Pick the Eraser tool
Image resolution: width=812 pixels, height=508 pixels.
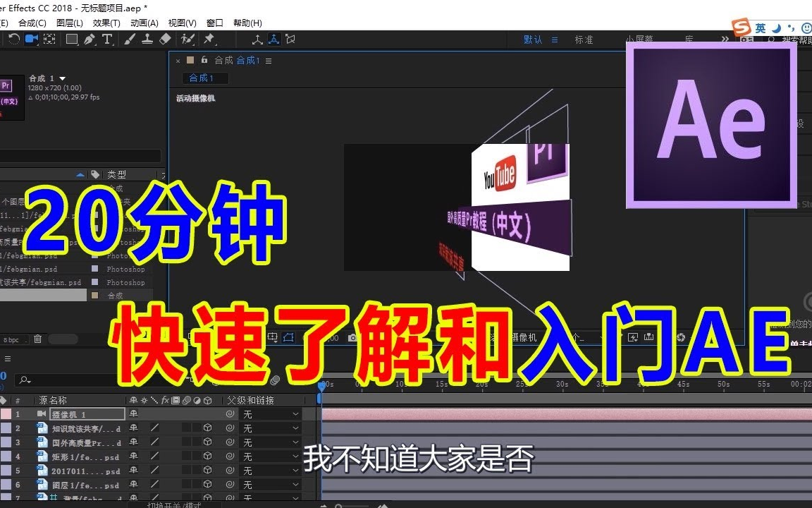coord(164,40)
